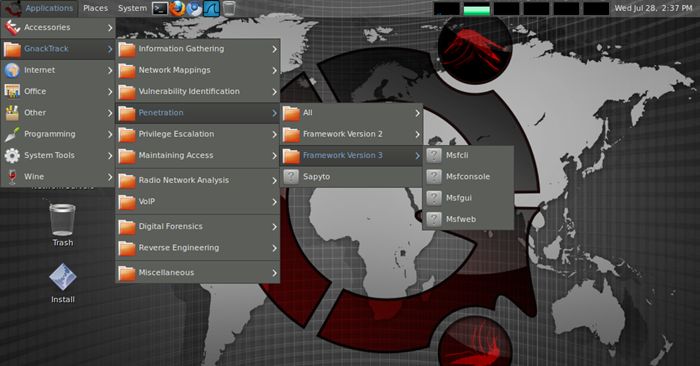
Task: Click the Programming category icon
Action: (12, 134)
